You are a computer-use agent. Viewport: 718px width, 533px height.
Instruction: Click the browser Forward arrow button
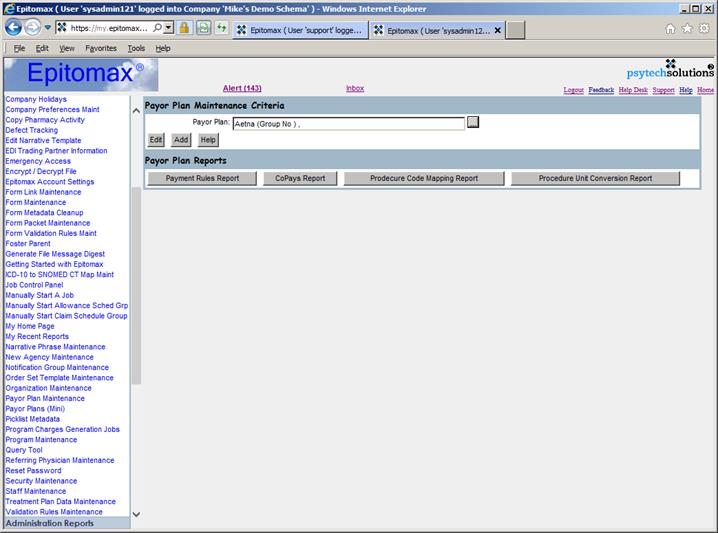33,28
